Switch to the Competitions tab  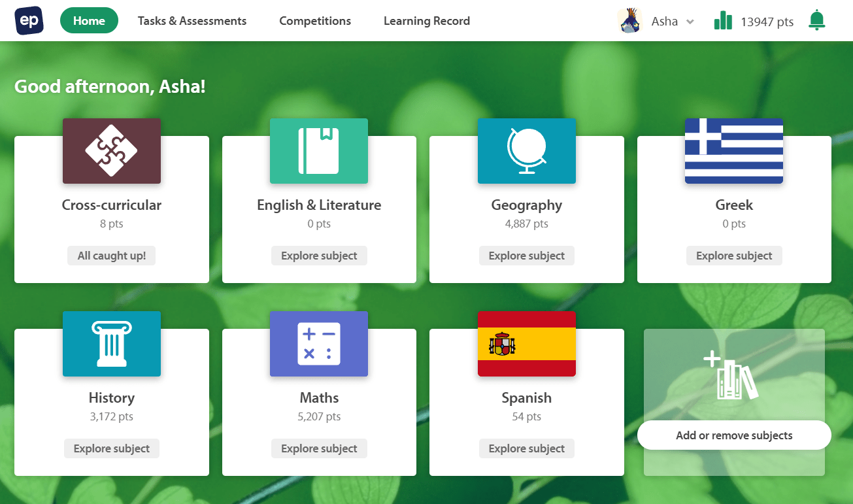pos(315,21)
